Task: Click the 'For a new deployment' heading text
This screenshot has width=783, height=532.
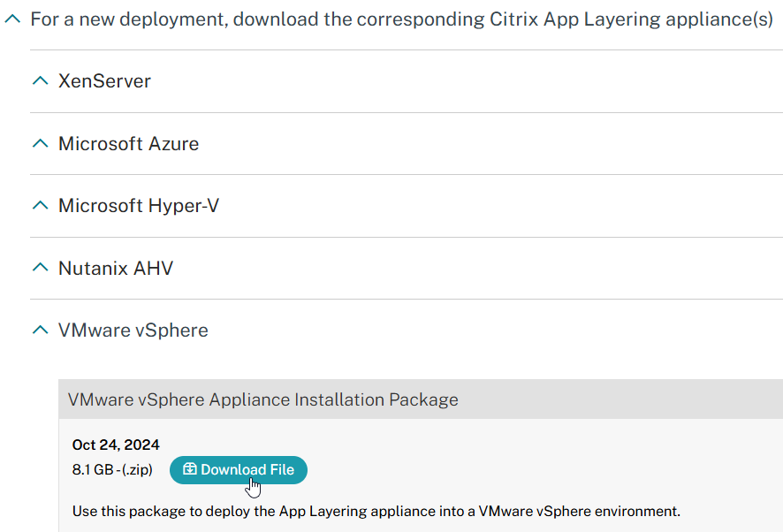Action: (x=402, y=19)
